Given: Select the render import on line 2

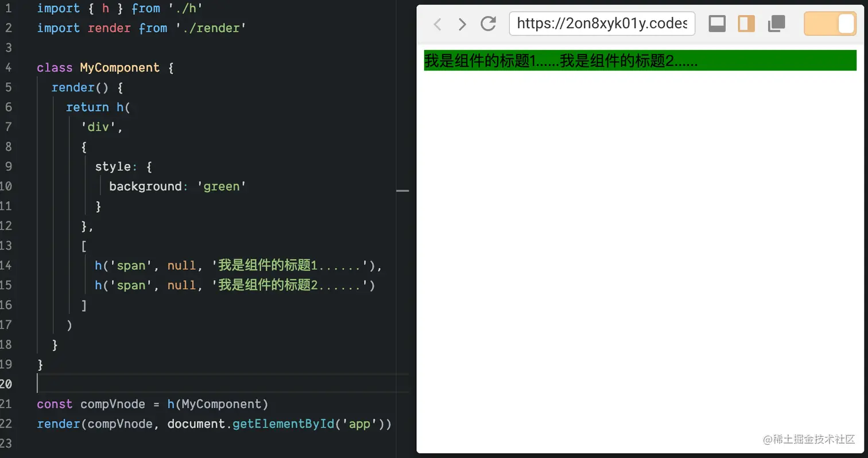Looking at the screenshot, I should [x=109, y=28].
